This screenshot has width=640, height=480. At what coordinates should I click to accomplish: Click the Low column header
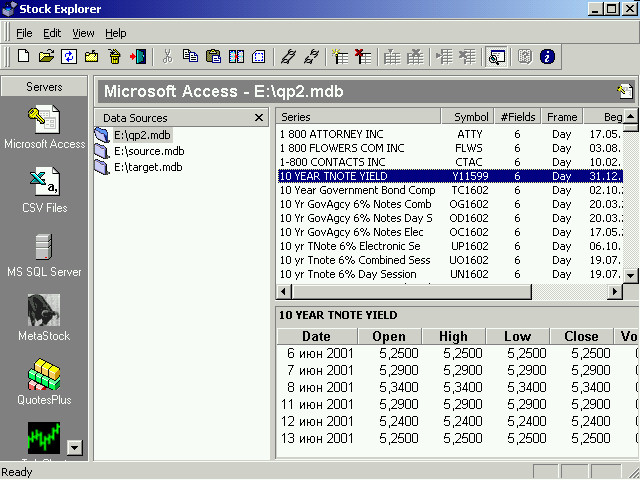tap(518, 336)
